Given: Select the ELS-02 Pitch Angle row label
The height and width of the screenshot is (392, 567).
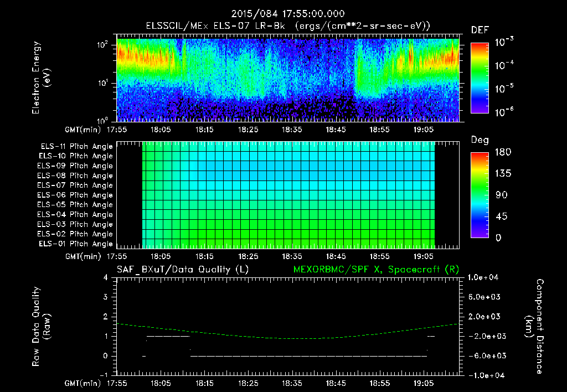Looking at the screenshot, I should (75, 234).
